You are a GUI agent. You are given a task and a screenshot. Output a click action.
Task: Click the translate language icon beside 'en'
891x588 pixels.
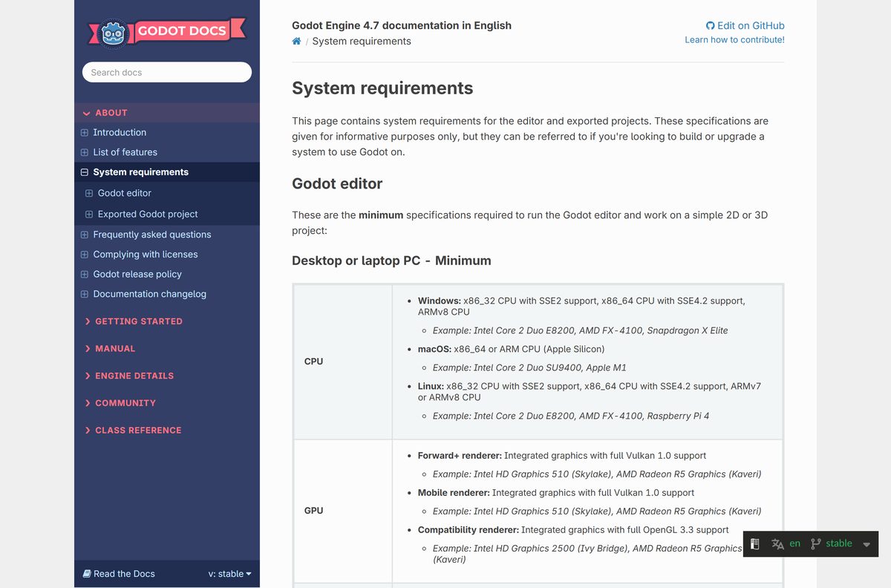pyautogui.click(x=777, y=544)
